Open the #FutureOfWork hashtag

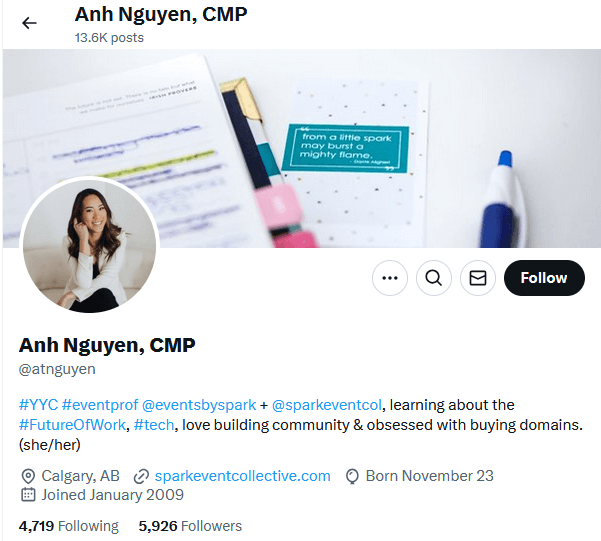click(72, 425)
